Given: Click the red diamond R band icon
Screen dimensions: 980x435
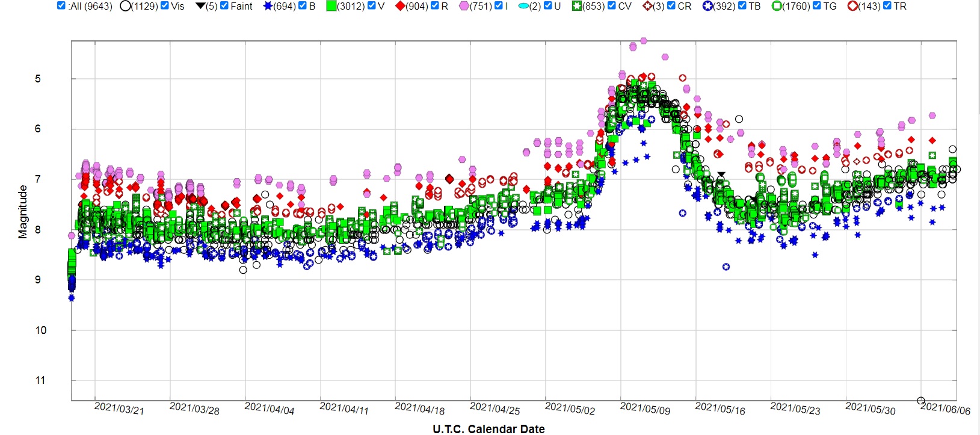Looking at the screenshot, I should pos(400,6).
